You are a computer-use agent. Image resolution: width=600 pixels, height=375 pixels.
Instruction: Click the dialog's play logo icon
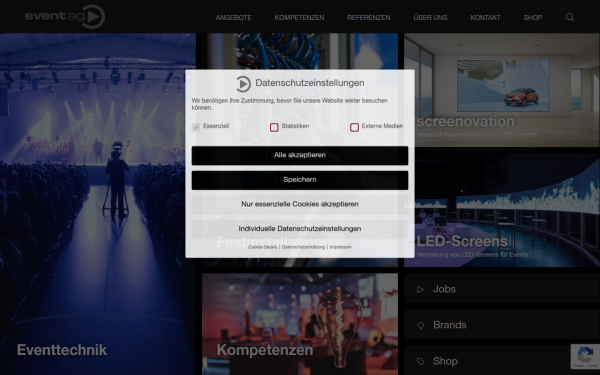(243, 83)
